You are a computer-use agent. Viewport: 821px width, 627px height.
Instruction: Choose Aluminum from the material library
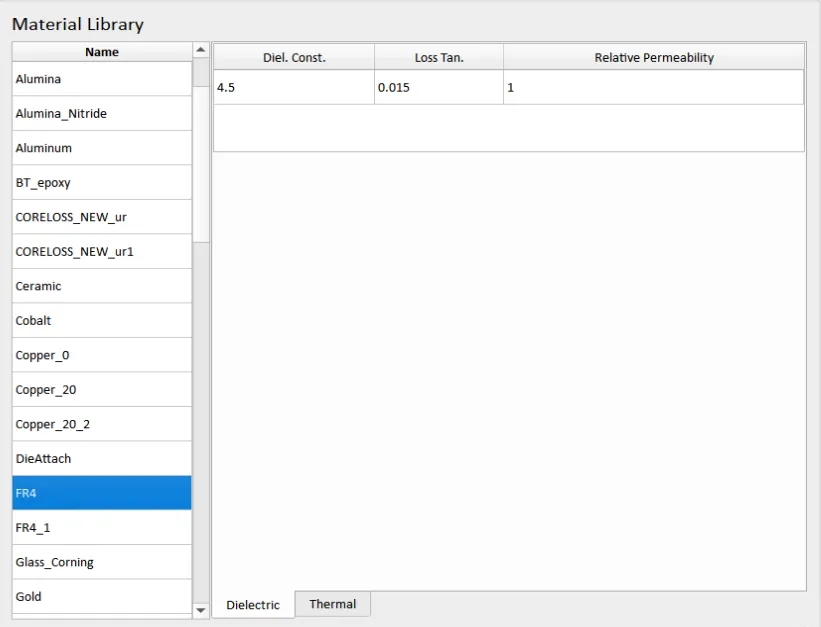pos(101,148)
